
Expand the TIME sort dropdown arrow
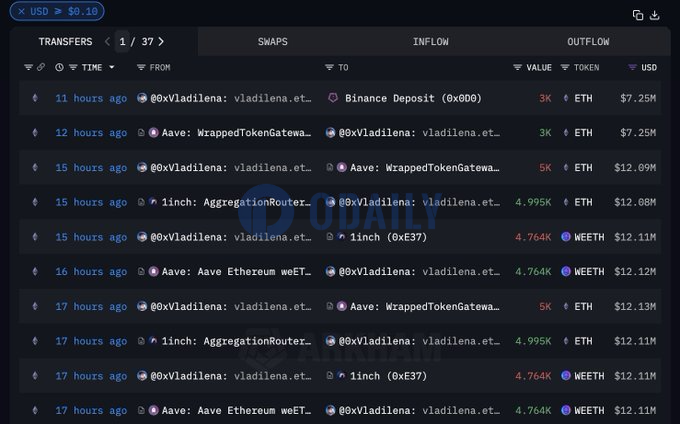click(112, 67)
